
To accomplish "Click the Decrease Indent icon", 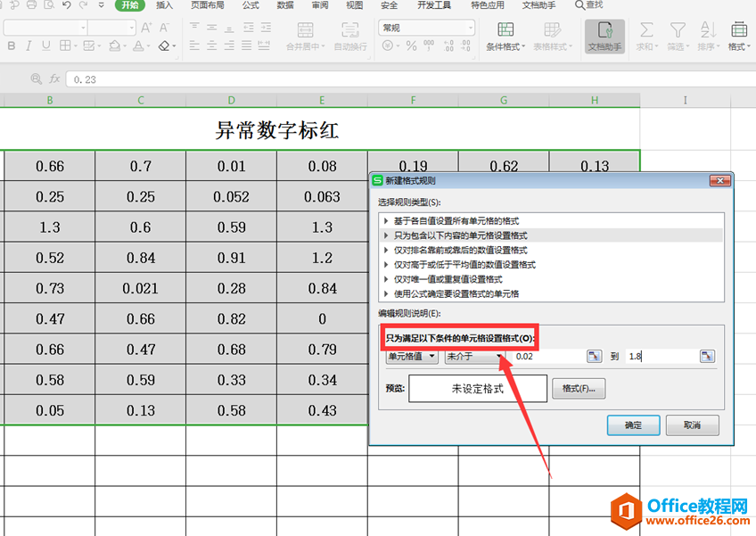I will click(248, 27).
